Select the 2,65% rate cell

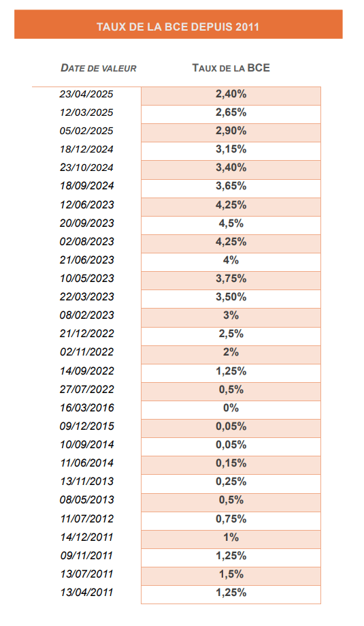point(231,114)
